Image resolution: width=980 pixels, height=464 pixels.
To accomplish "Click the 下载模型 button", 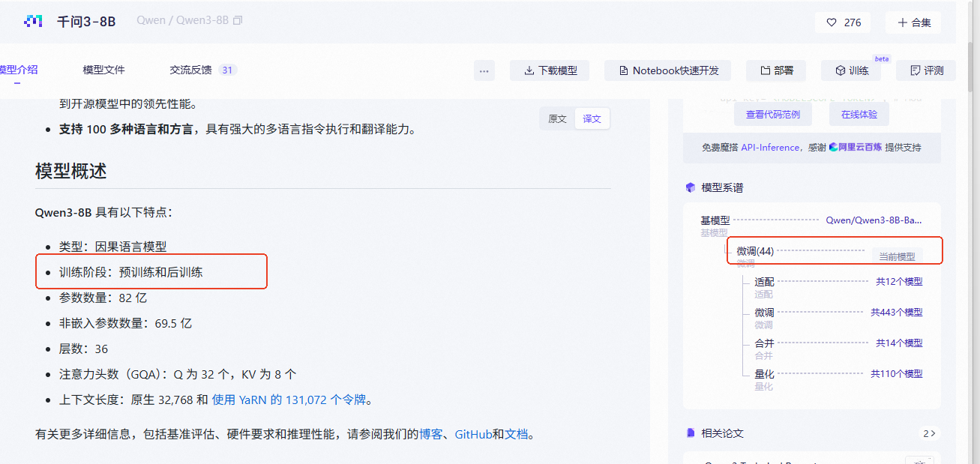I will [550, 70].
